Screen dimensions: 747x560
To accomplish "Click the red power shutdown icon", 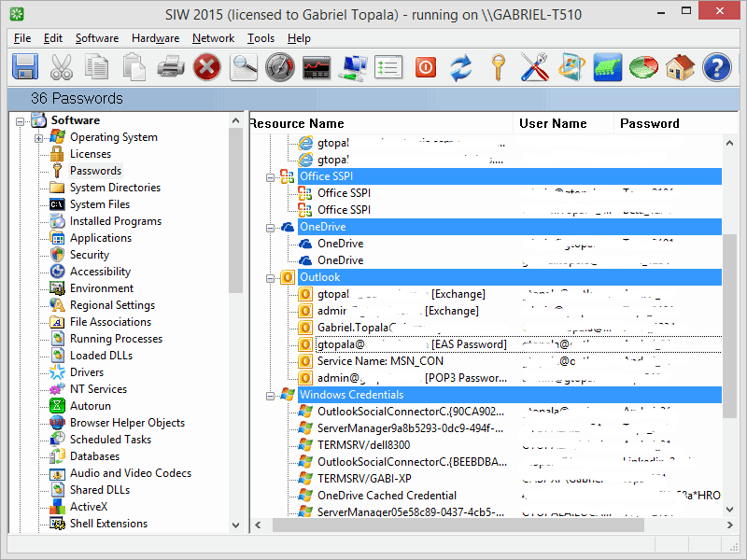I will tap(426, 66).
